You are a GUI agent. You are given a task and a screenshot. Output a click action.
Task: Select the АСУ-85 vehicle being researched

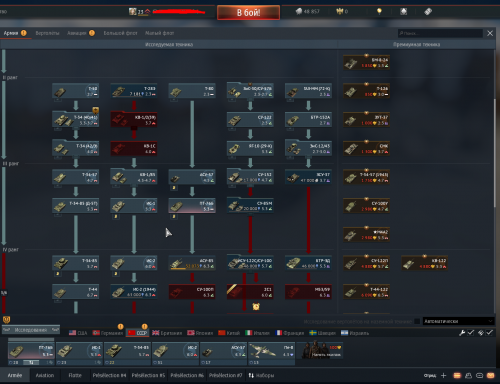[192, 263]
